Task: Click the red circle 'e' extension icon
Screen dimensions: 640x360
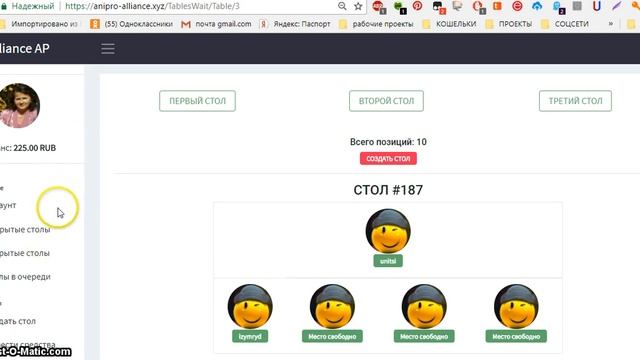Action: pos(517,6)
